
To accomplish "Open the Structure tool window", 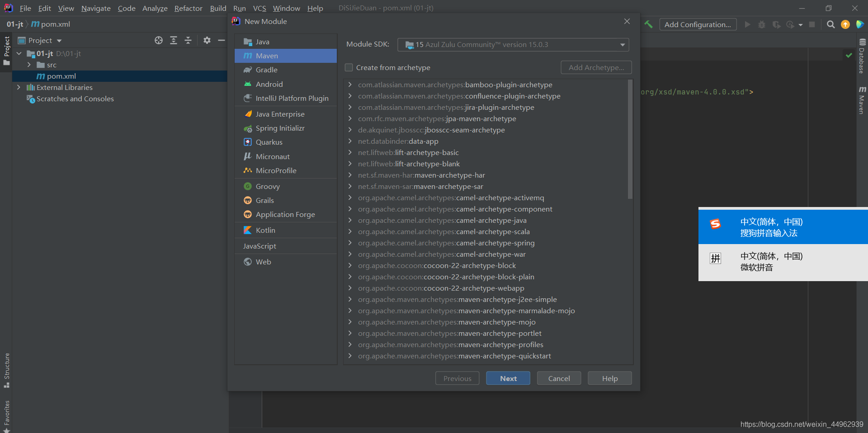I will click(7, 370).
